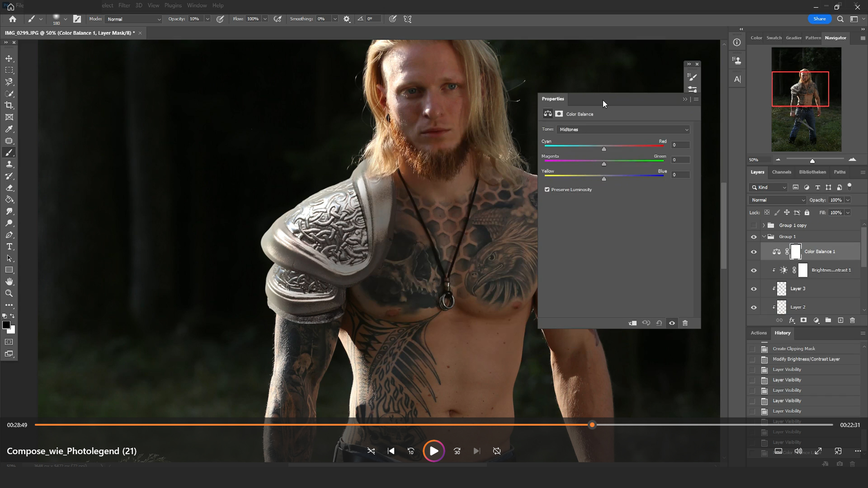Delete the adjustment layer from Properties
The height and width of the screenshot is (488, 868).
[685, 323]
